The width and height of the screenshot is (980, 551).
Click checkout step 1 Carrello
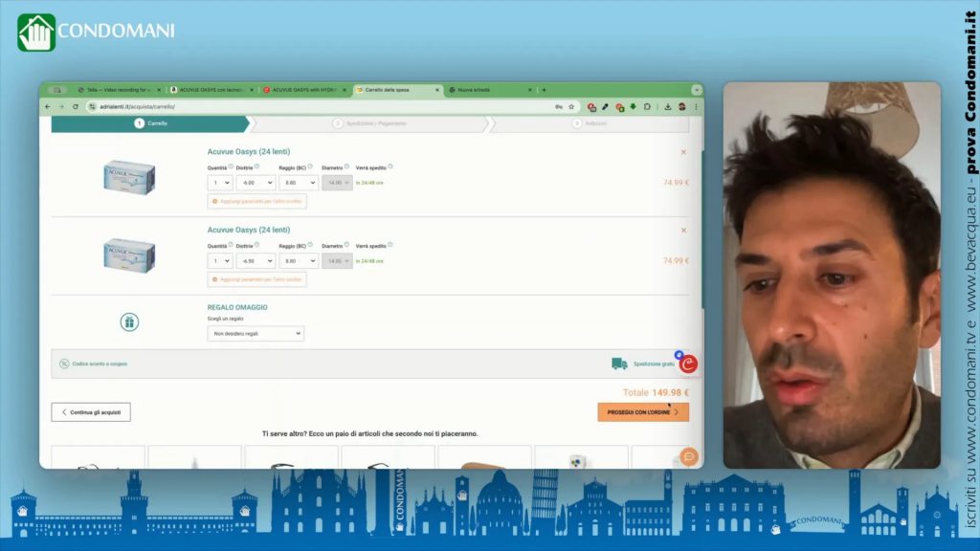pyautogui.click(x=150, y=123)
